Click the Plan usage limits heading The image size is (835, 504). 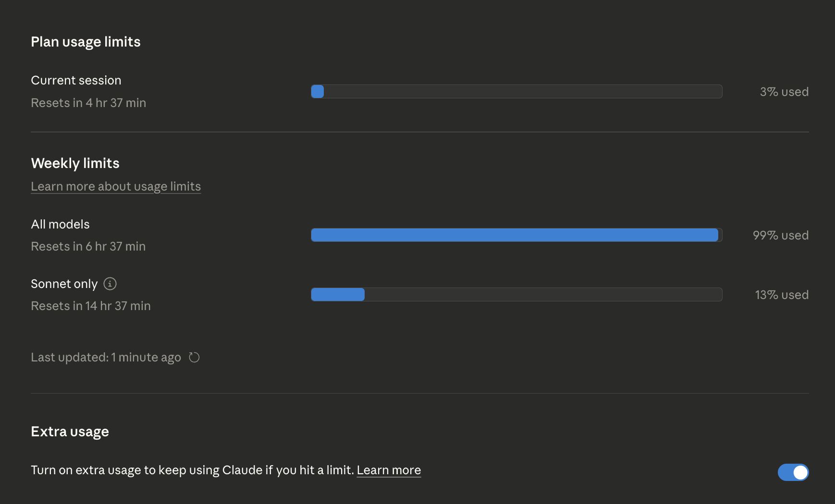(x=86, y=42)
